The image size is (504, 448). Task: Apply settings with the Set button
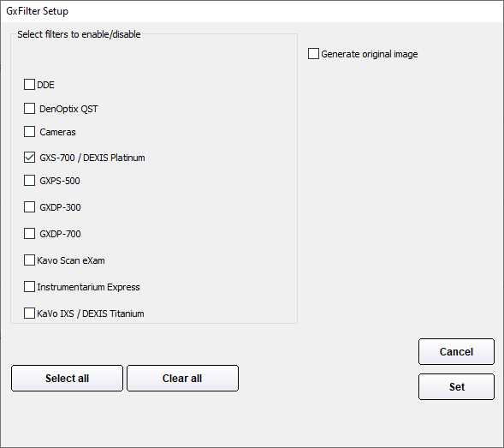click(456, 386)
